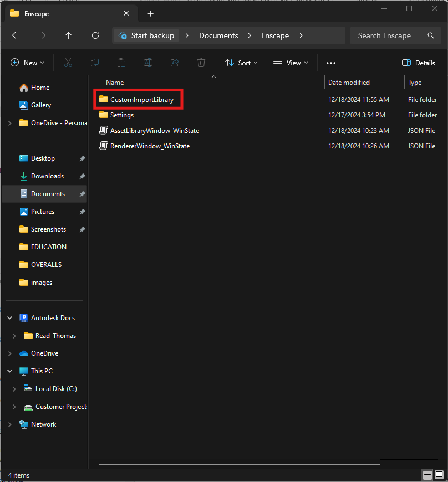Open the See more ellipsis menu
The image size is (448, 482).
click(x=330, y=63)
